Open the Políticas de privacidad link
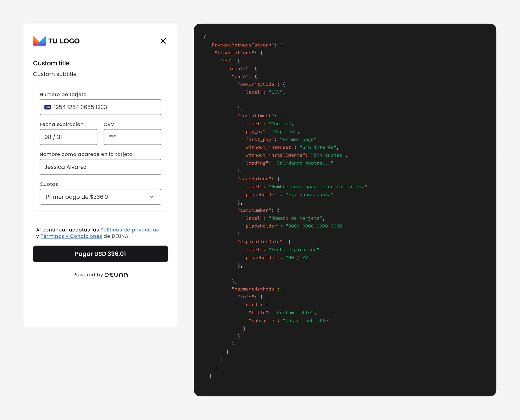This screenshot has width=520, height=420. click(x=130, y=230)
